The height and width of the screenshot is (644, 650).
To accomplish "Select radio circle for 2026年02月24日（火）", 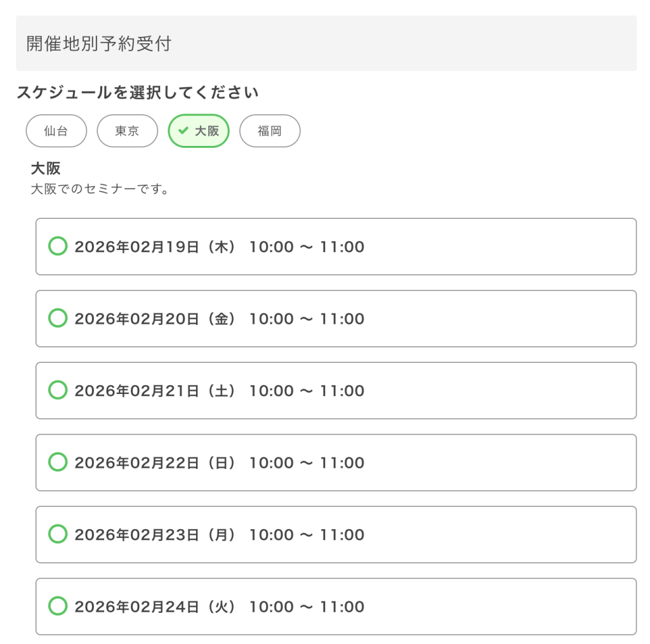I will 58,606.
